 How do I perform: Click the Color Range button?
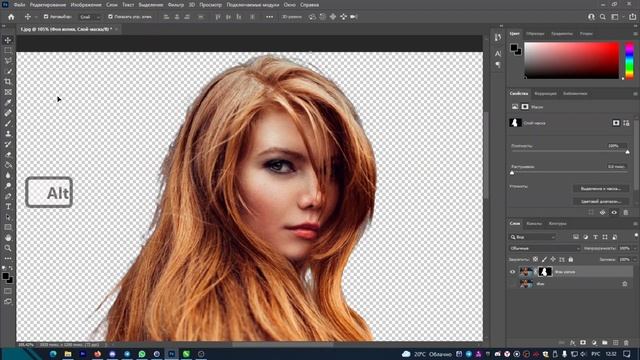[600, 201]
